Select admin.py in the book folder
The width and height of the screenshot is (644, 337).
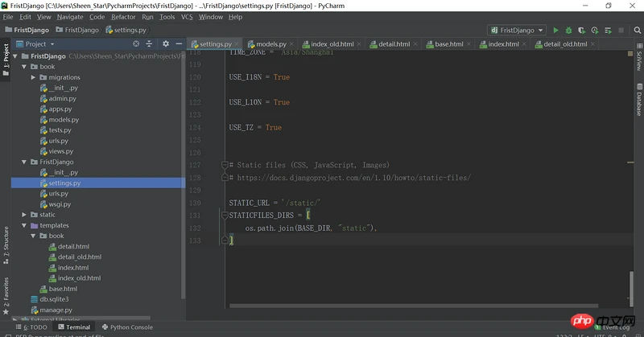point(63,98)
